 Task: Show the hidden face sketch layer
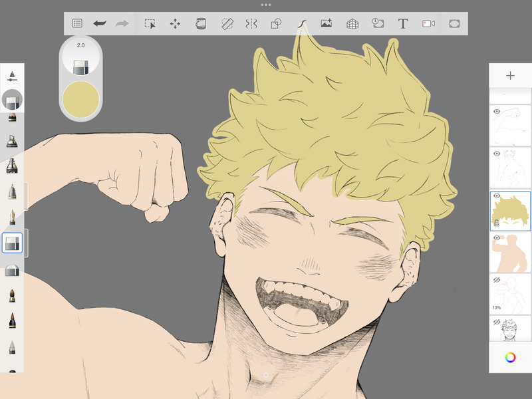(x=497, y=322)
